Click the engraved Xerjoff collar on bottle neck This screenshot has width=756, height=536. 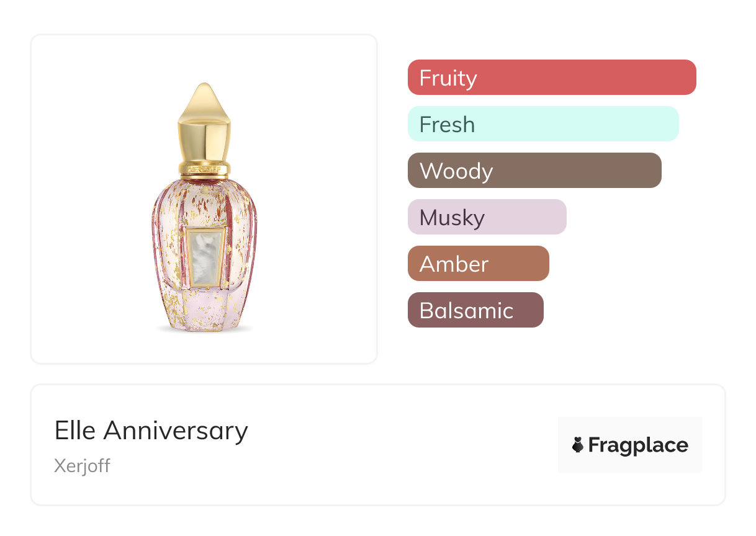click(x=204, y=167)
